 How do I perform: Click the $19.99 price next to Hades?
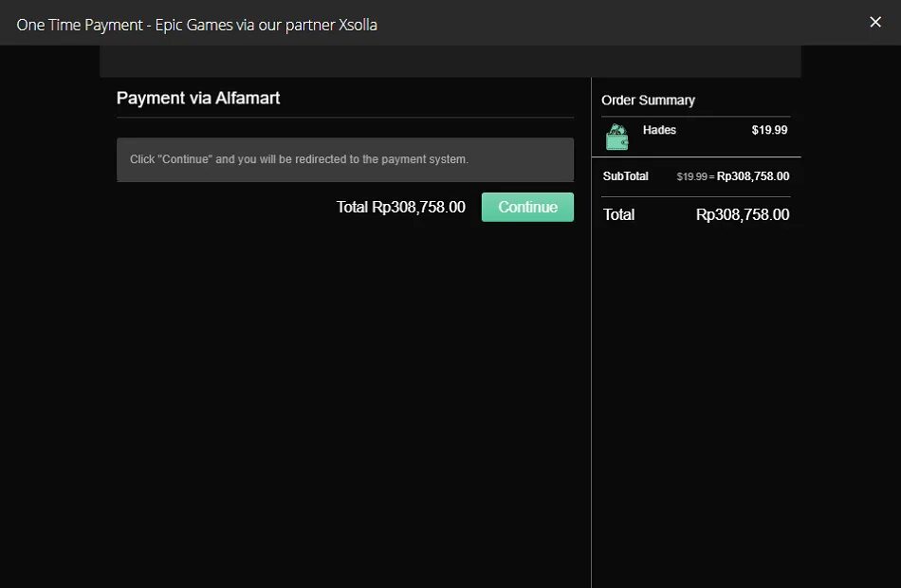pos(769,130)
